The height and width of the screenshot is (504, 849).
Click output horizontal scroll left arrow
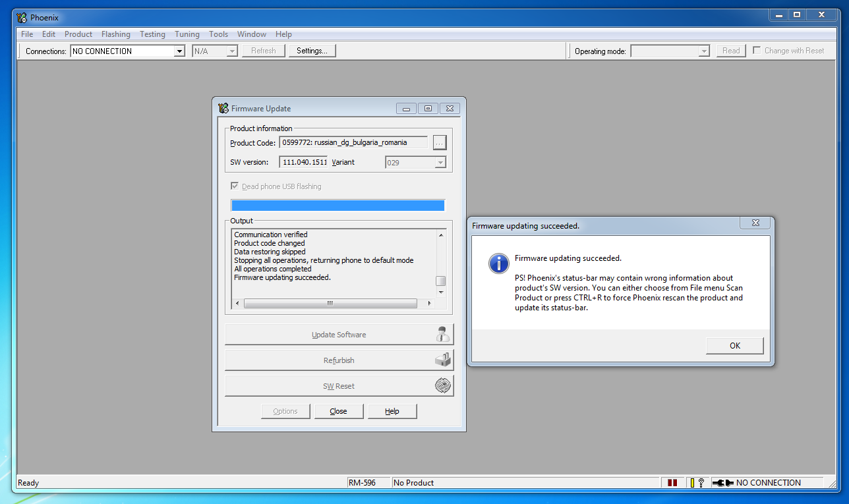[237, 304]
